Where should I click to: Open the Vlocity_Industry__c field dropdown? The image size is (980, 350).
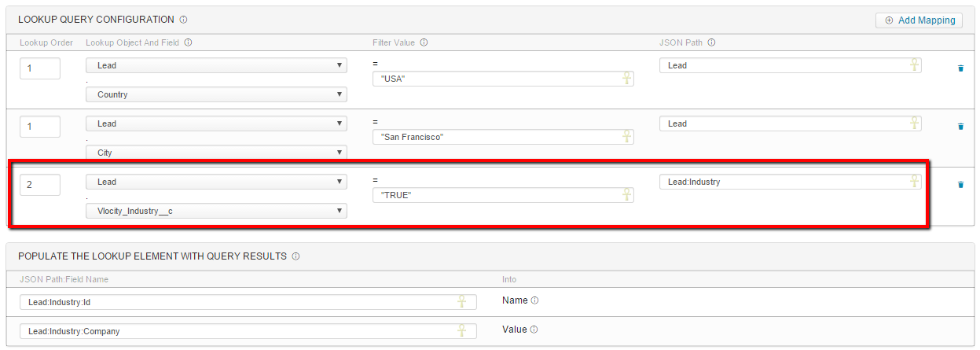216,211
